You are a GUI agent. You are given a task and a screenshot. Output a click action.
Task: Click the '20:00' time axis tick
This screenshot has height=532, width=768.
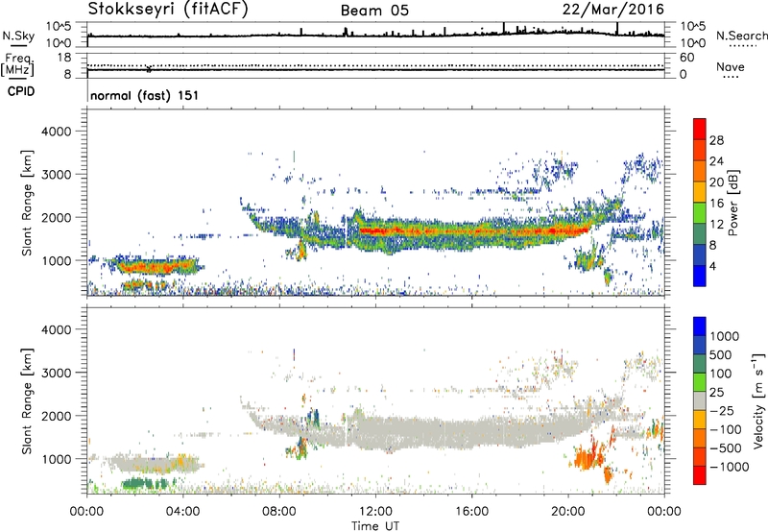pyautogui.click(x=567, y=512)
